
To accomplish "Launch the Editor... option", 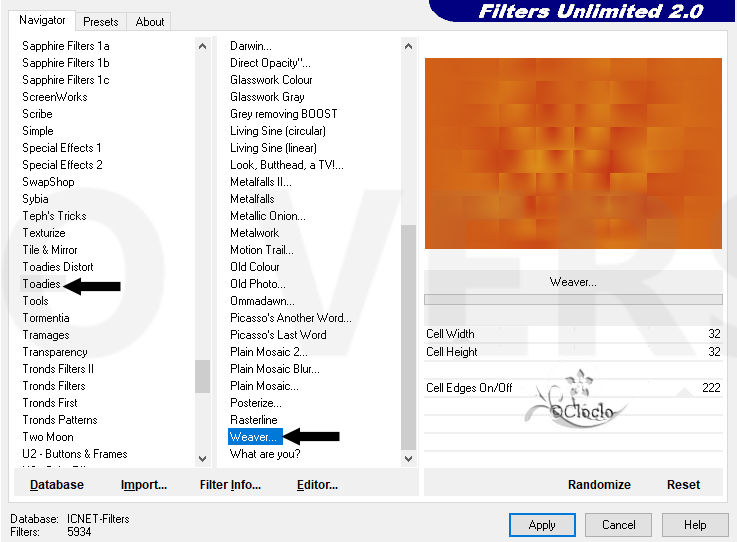I will click(x=317, y=485).
